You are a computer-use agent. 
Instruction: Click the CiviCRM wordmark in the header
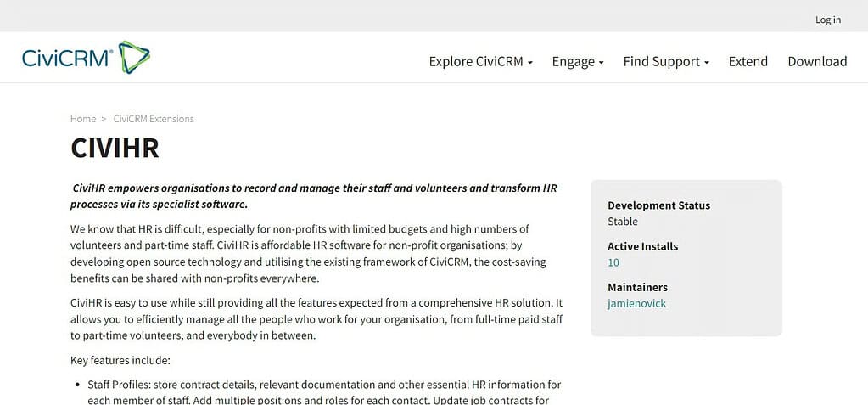(68, 59)
